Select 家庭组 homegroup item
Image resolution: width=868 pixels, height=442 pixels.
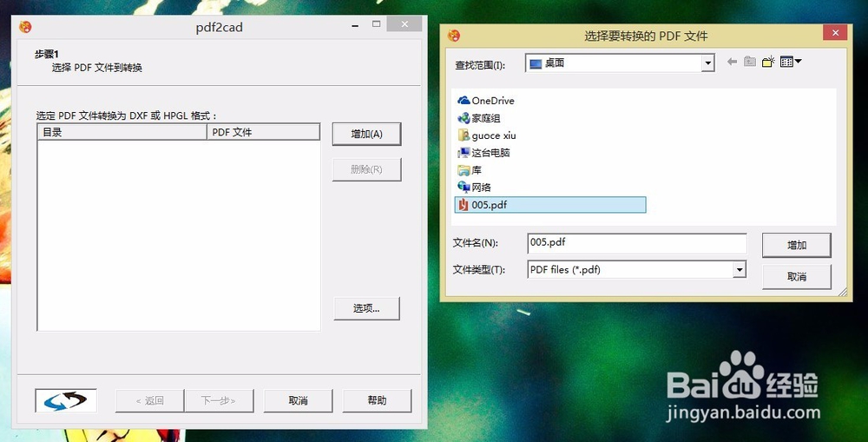(479, 118)
